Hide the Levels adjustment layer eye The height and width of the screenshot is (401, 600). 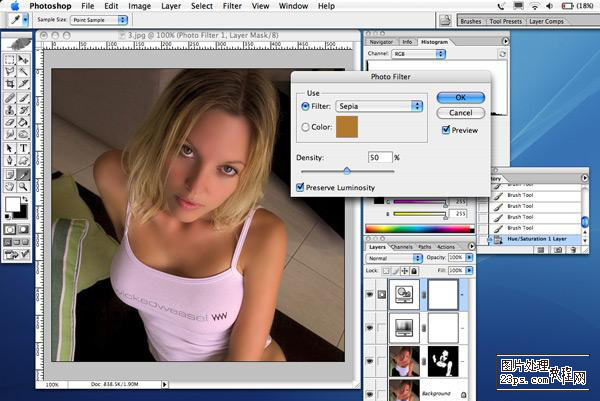pos(370,328)
